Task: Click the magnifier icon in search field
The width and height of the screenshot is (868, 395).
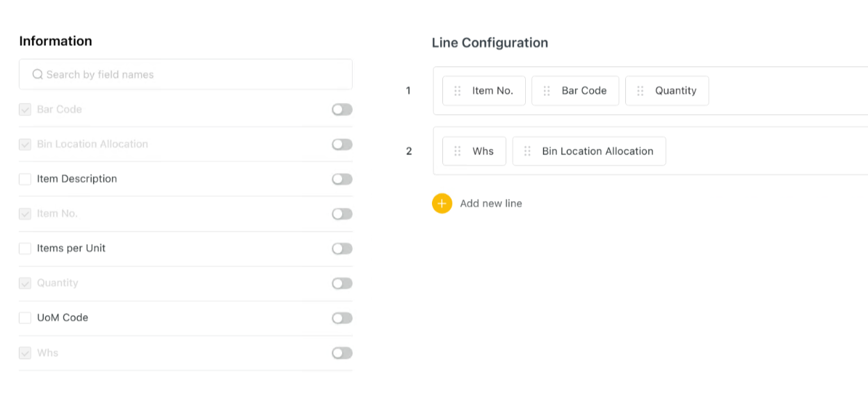Action: 38,74
